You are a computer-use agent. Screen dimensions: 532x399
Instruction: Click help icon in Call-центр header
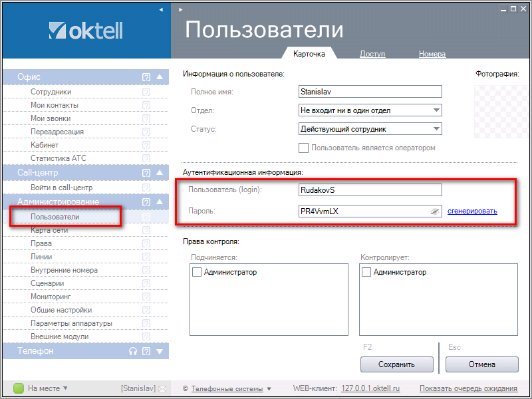click(146, 174)
